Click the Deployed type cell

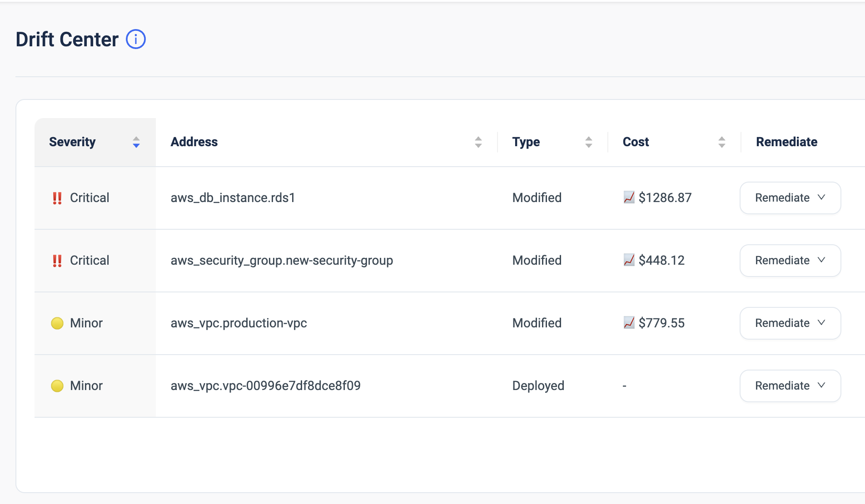point(538,386)
